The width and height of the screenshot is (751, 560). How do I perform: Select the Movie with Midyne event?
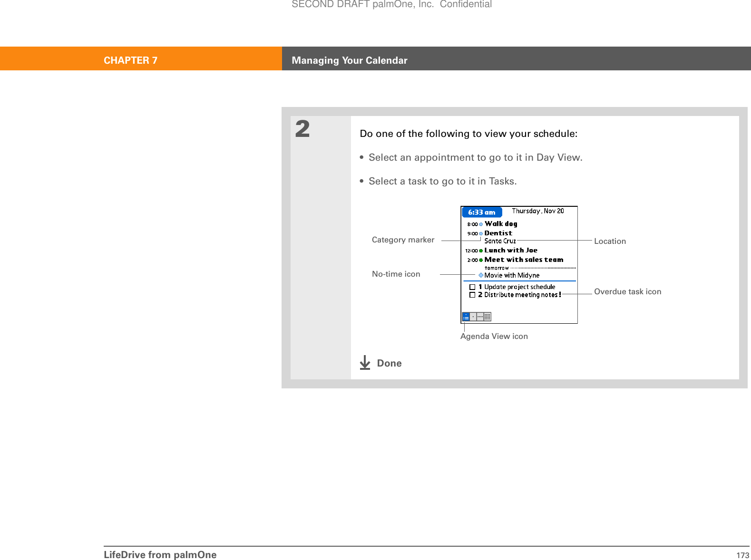point(512,276)
